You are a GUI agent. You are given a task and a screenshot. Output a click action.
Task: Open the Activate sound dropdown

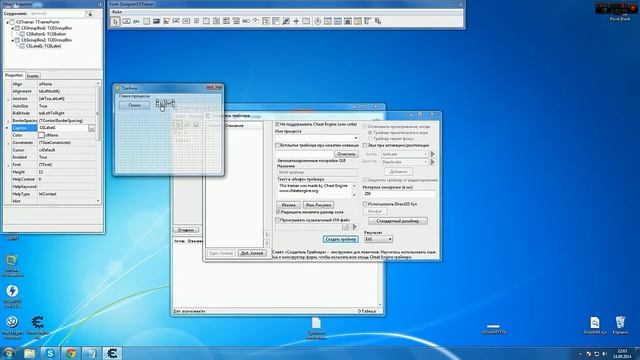425,154
